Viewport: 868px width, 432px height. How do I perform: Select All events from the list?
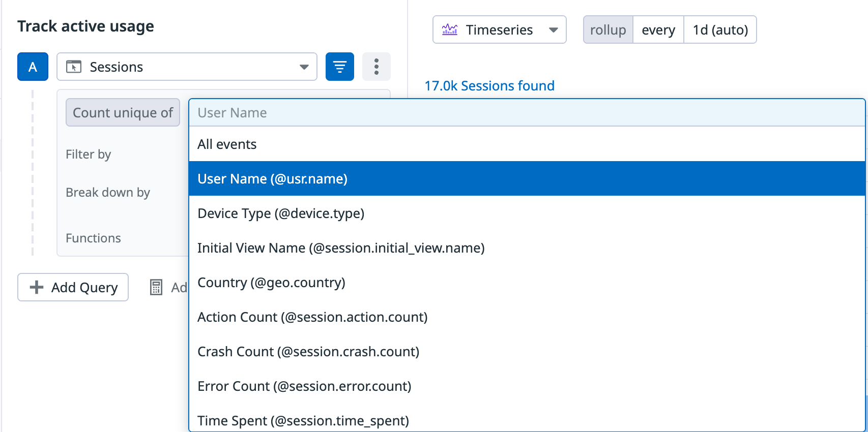tap(227, 144)
